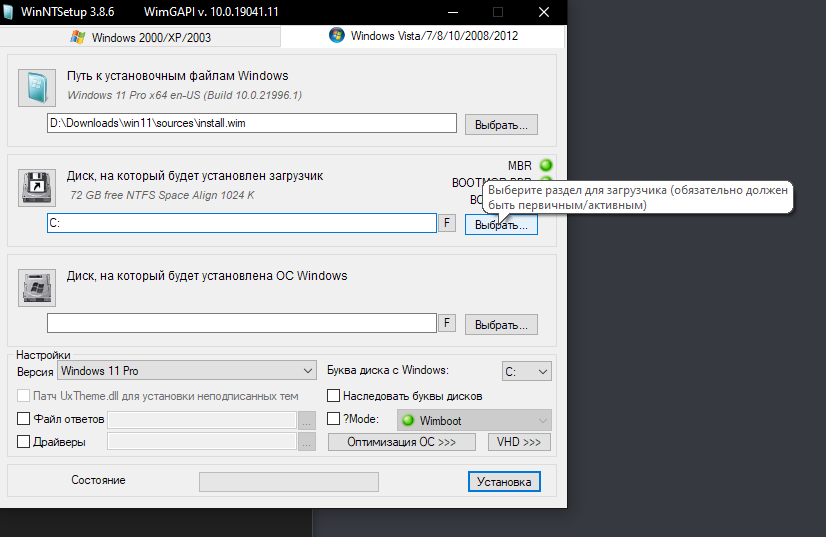Viewport: 826px width, 537px height.
Task: Open the Windows drive letter C: dropdown
Action: [527, 372]
